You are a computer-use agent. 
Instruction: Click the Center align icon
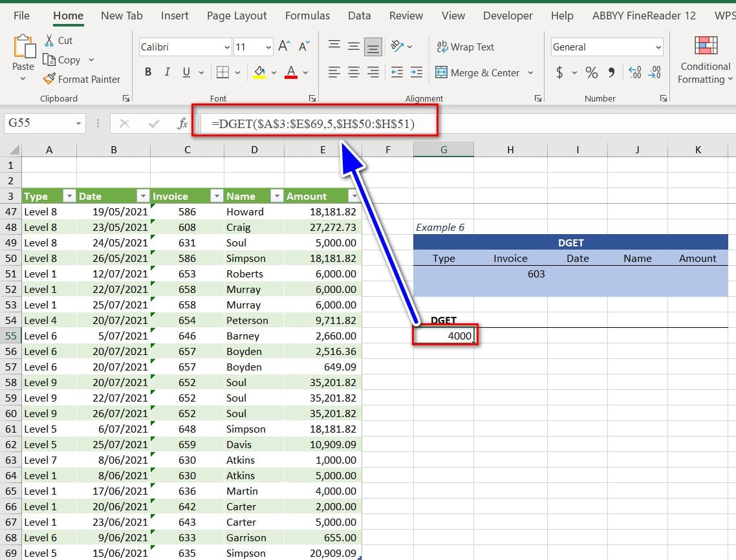click(x=353, y=72)
